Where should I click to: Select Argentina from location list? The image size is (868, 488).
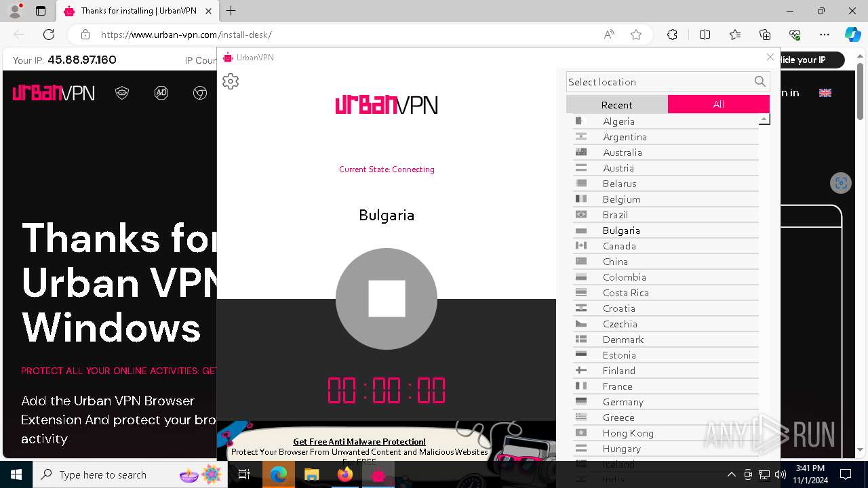pos(666,137)
